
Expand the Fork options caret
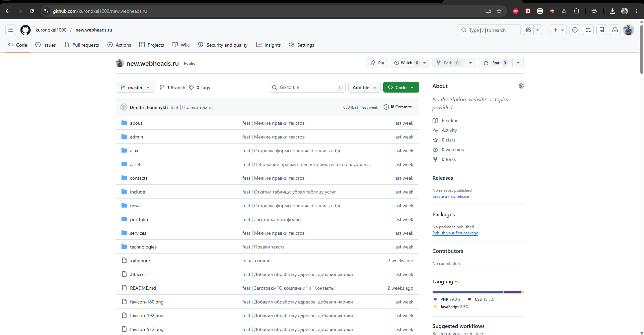(470, 63)
